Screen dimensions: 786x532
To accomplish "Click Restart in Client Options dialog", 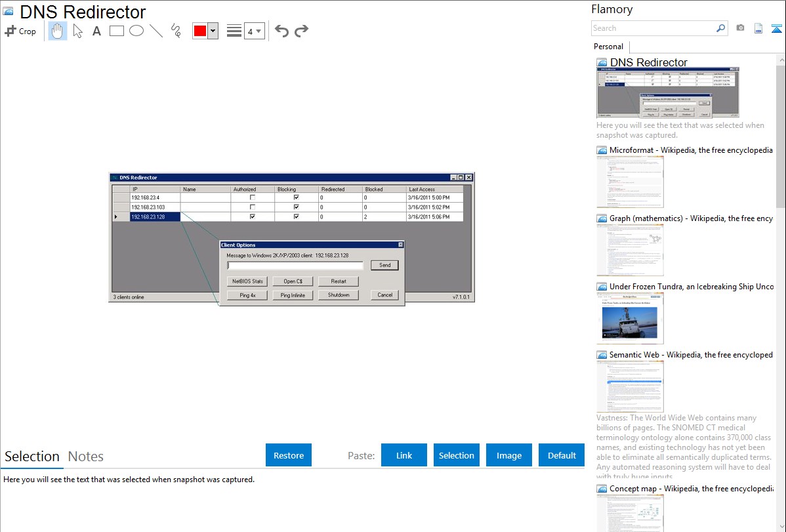I will click(339, 281).
